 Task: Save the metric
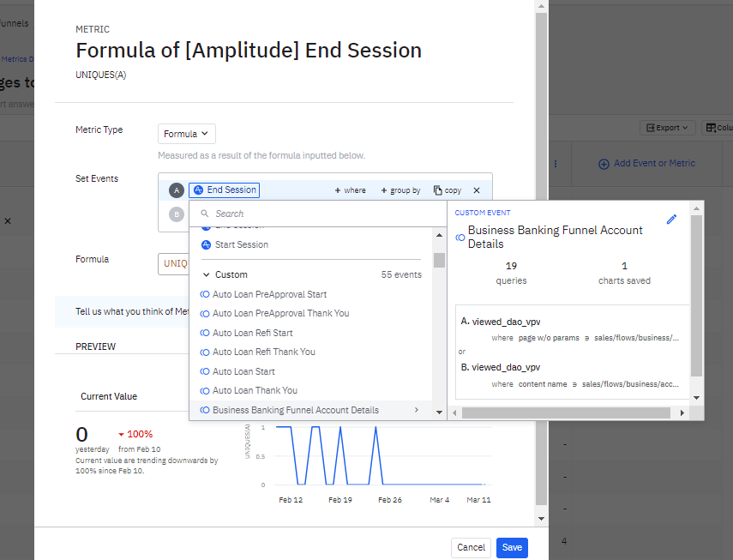(x=512, y=547)
